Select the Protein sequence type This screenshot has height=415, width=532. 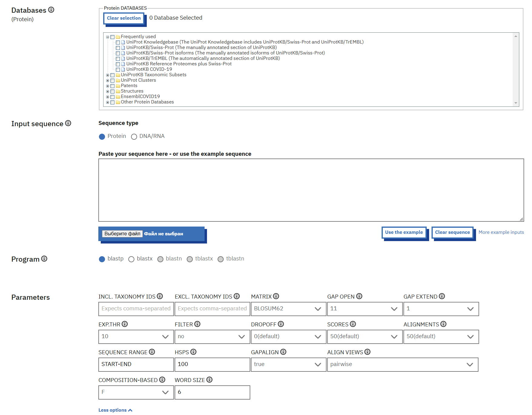[x=102, y=137]
